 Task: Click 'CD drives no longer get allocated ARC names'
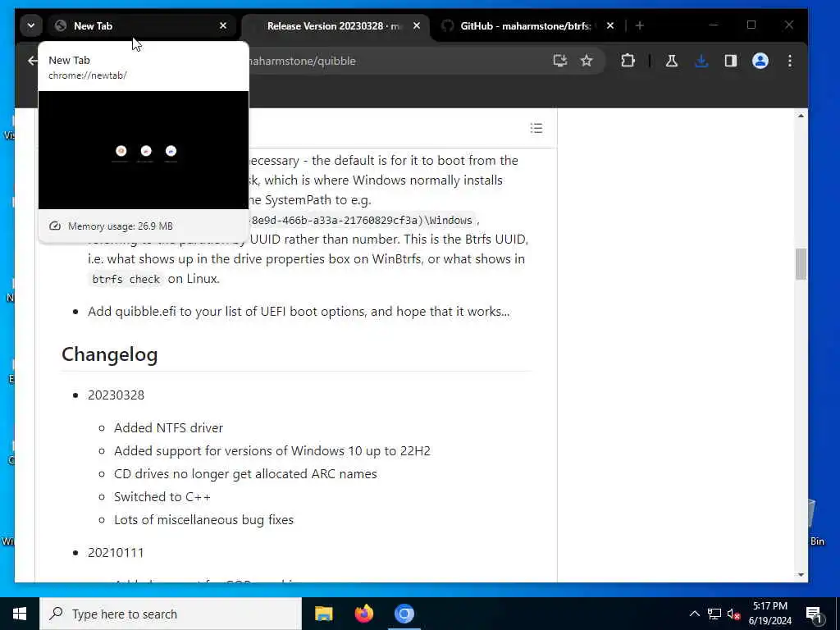pyautogui.click(x=245, y=473)
